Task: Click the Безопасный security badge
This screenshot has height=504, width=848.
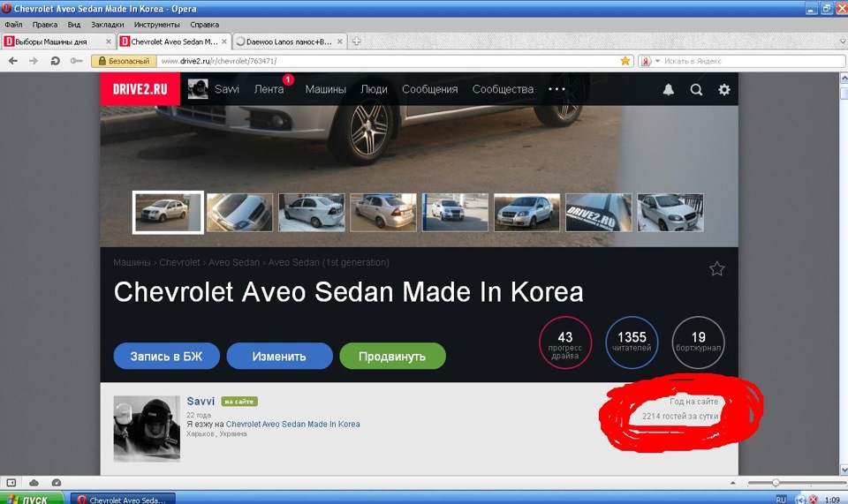Action: tap(124, 61)
